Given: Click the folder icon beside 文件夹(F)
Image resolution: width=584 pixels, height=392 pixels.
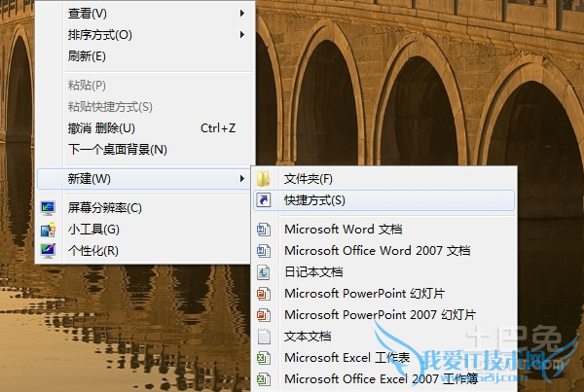Looking at the screenshot, I should click(x=264, y=179).
